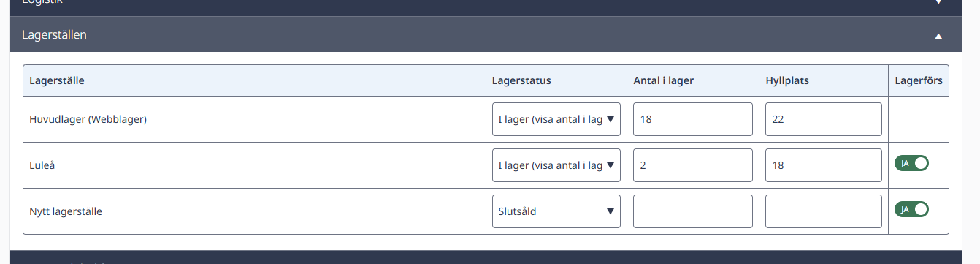Collapse the Lagerställen section using the up arrow

tap(939, 36)
